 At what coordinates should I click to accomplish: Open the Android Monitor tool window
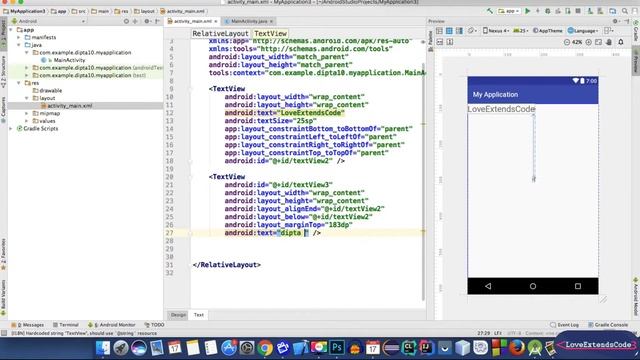[111, 325]
